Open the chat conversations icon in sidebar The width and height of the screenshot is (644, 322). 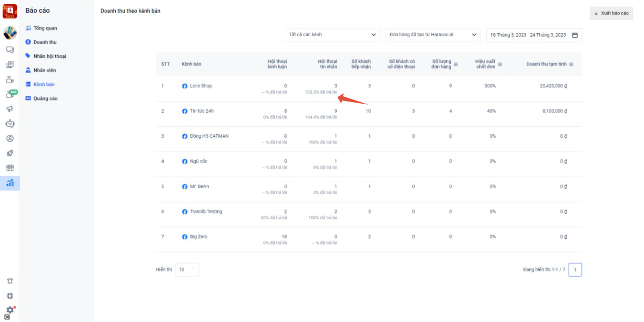click(x=9, y=50)
